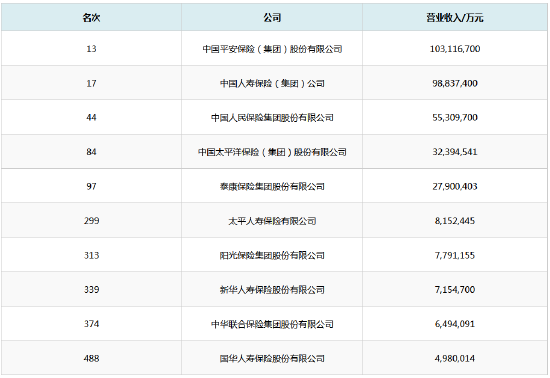
Task: Select revenue value 6,494,091
Action: click(455, 324)
